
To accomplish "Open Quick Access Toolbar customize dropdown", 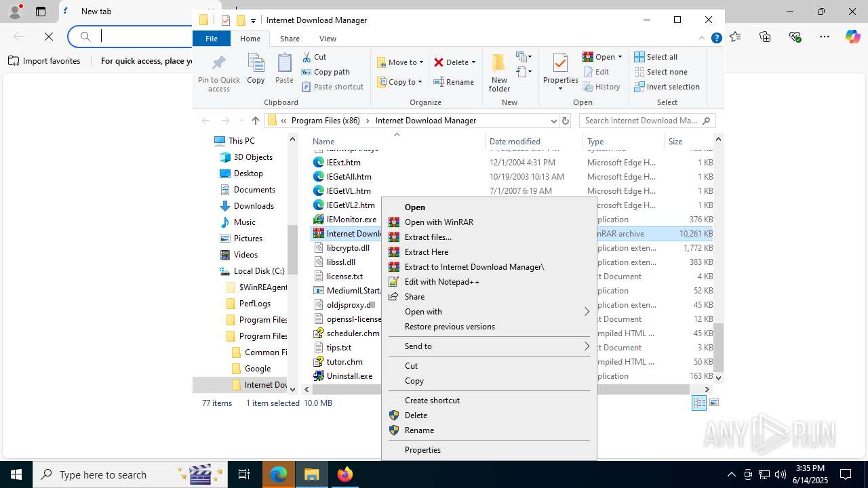I will (x=253, y=20).
